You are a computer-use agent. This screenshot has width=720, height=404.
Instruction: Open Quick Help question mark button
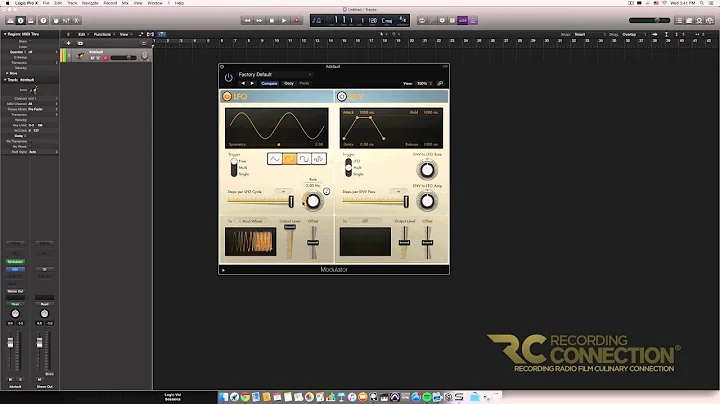point(44,20)
